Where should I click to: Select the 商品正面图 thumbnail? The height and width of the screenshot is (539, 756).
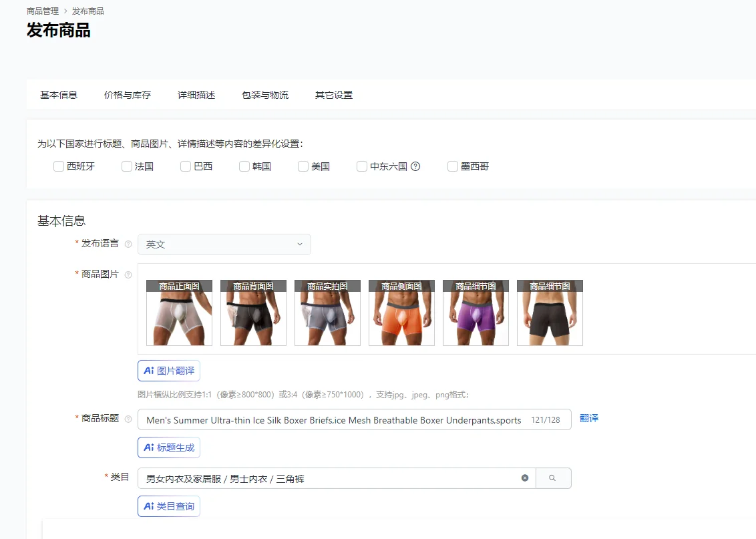(180, 313)
